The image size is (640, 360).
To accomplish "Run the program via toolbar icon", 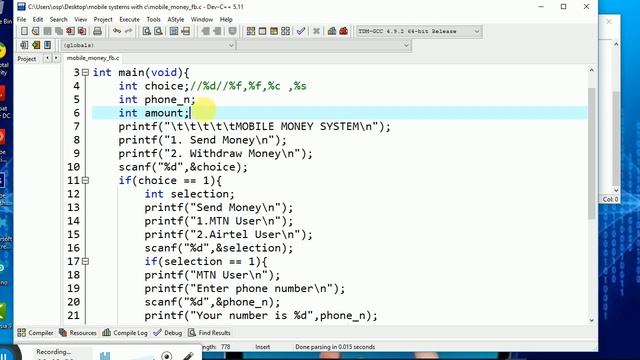I will pos(262,31).
